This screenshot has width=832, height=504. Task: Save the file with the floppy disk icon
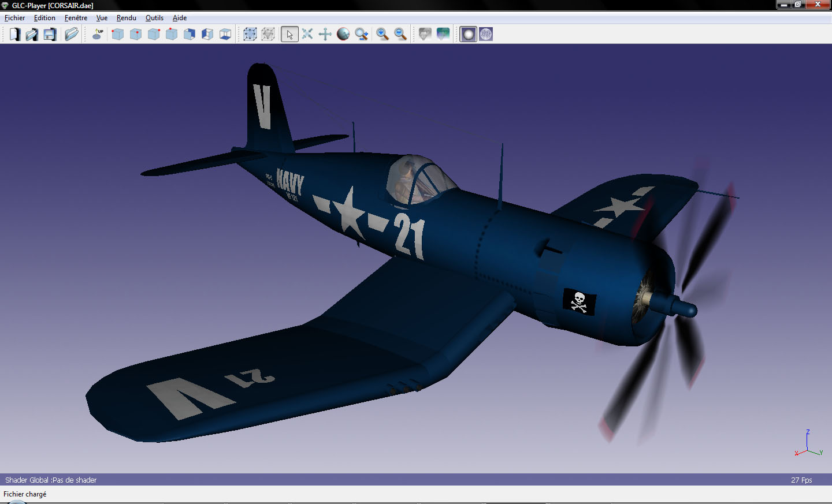(50, 34)
